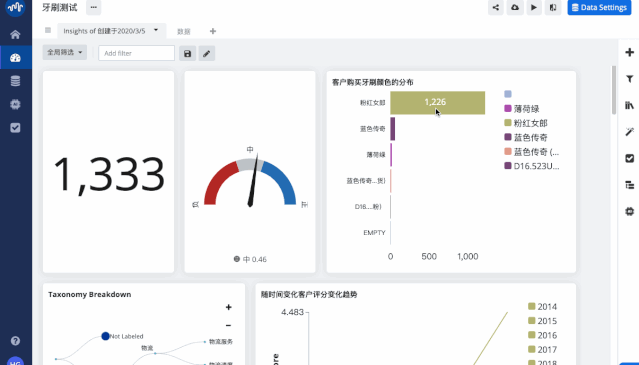Click the 随时间变化客户评分变化趋势 chart title

tap(309, 294)
